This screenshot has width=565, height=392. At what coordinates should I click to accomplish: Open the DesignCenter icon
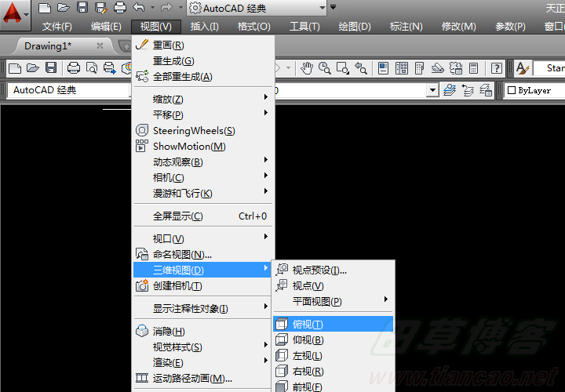[x=402, y=68]
